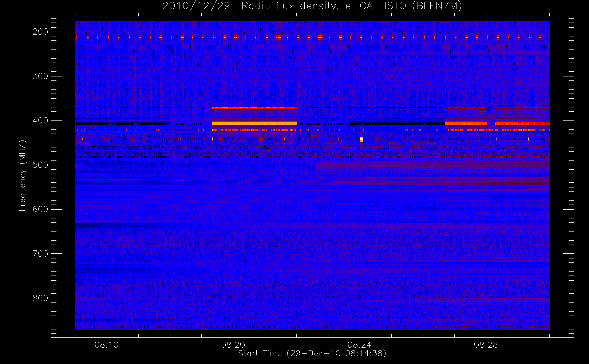Click the 300 frequency tick label
Viewport: 589px width, 364px height.
[40, 76]
